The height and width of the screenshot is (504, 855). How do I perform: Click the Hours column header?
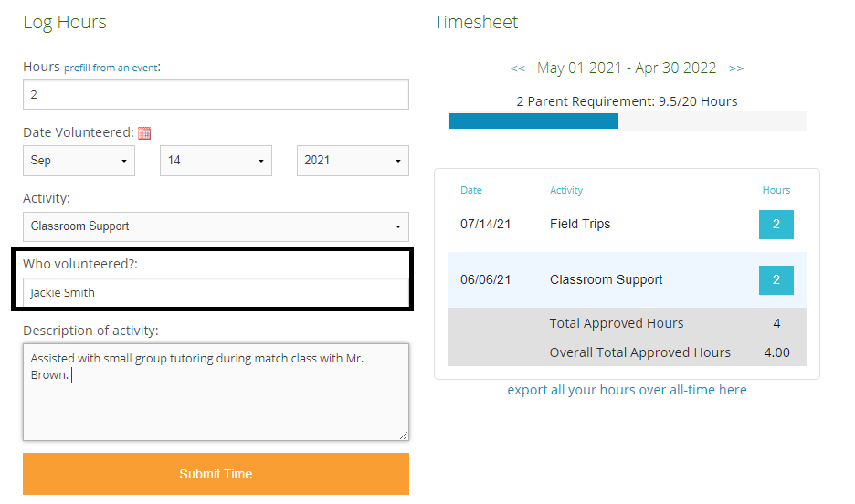pyautogui.click(x=776, y=190)
